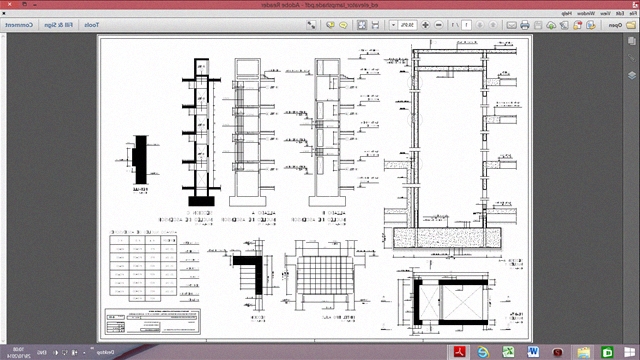Open Microsoft Word from the taskbar
Screen dimensions: 640x360
(533, 352)
